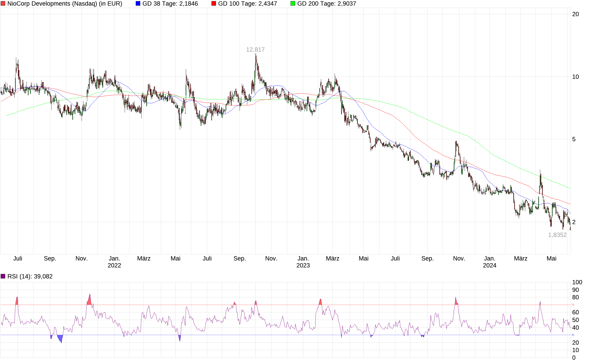594x364 pixels.
Task: Click the März month axis label
Action: click(x=144, y=258)
